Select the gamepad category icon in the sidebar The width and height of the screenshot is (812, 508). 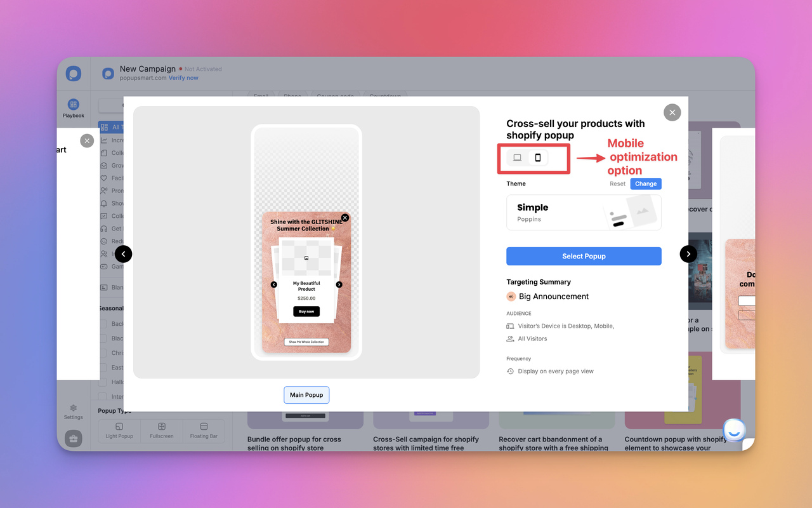point(104,267)
